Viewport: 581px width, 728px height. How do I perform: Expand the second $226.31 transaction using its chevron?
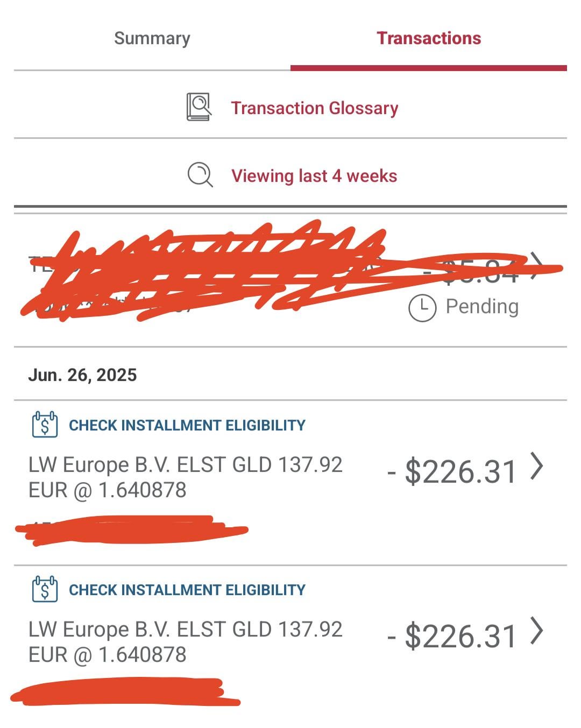[x=537, y=631]
